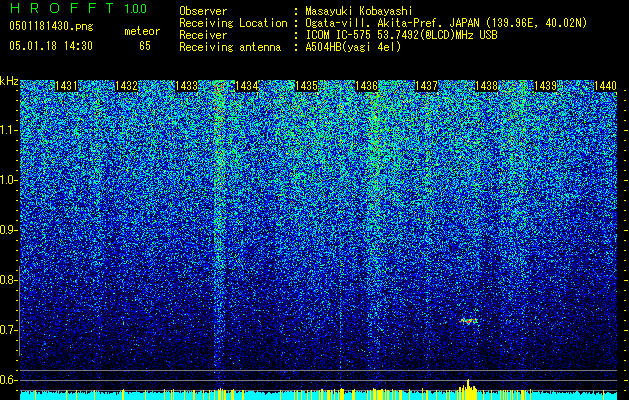Image resolution: width=629 pixels, height=400 pixels.
Task: Click the observer name Masayuki Kobayashi
Action: pos(359,11)
